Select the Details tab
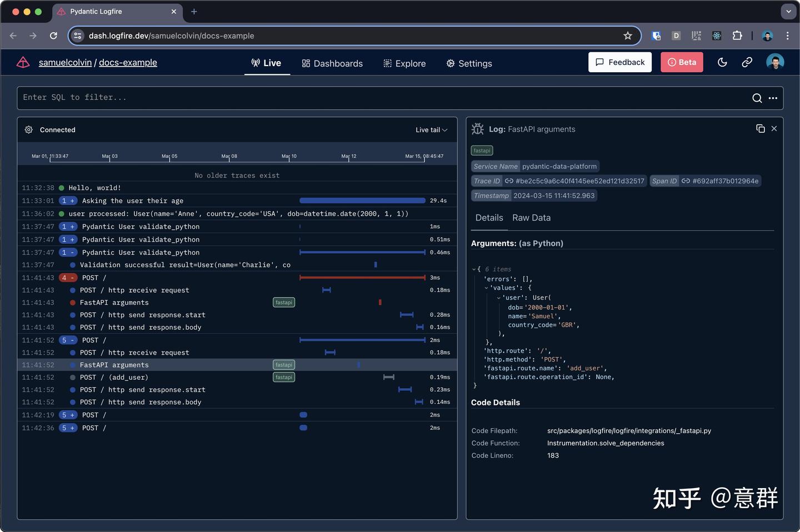The height and width of the screenshot is (532, 800). tap(489, 218)
